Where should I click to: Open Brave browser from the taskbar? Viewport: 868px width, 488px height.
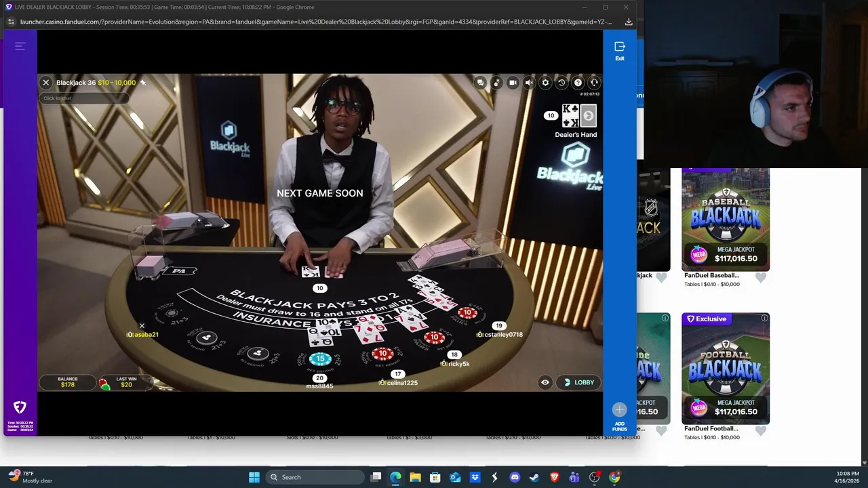click(555, 477)
